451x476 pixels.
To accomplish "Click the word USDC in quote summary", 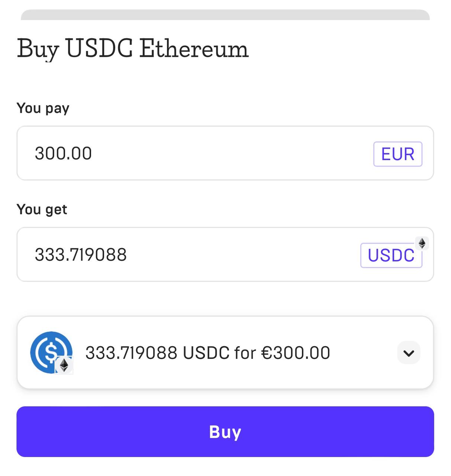I will 206,353.
